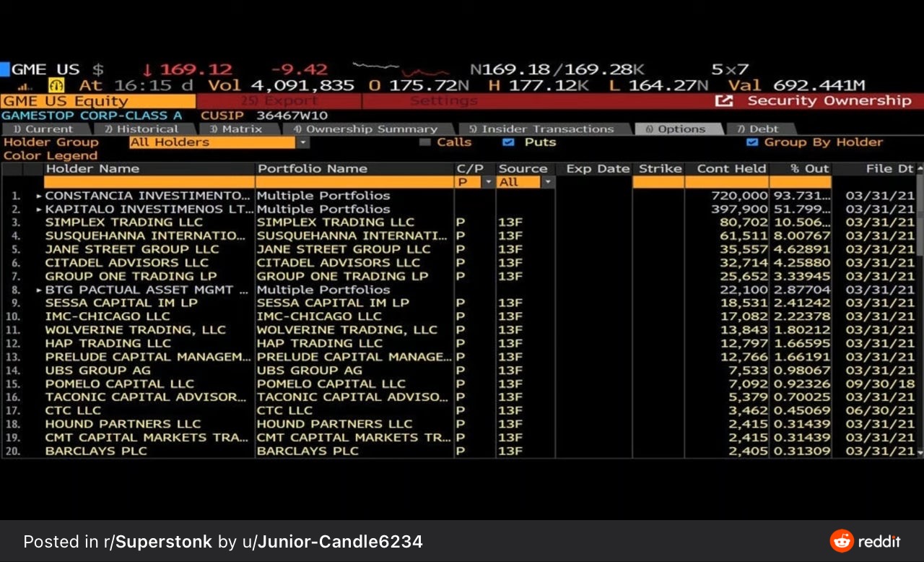The height and width of the screenshot is (562, 924).
Task: Expand the Constancia Investimentos holder row
Action: coord(39,196)
